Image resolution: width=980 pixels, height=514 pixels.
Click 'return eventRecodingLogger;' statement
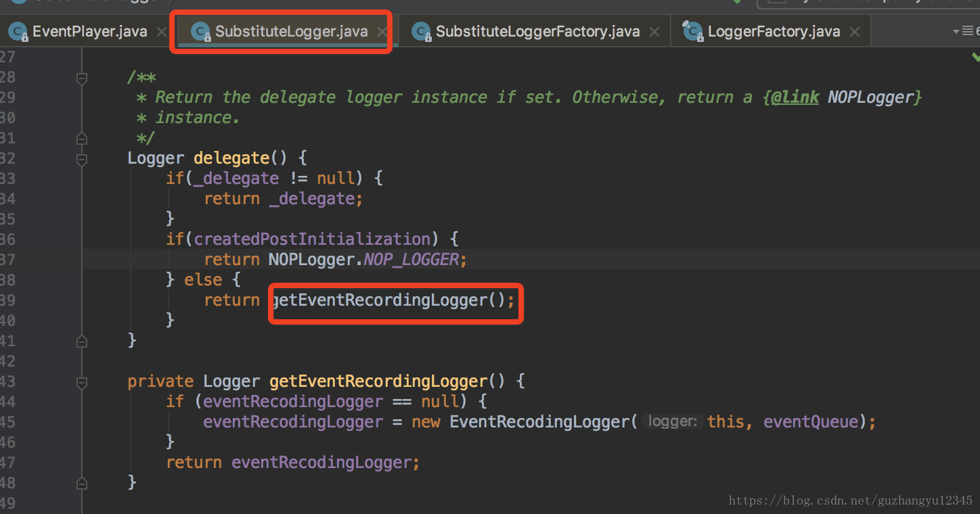click(x=293, y=463)
